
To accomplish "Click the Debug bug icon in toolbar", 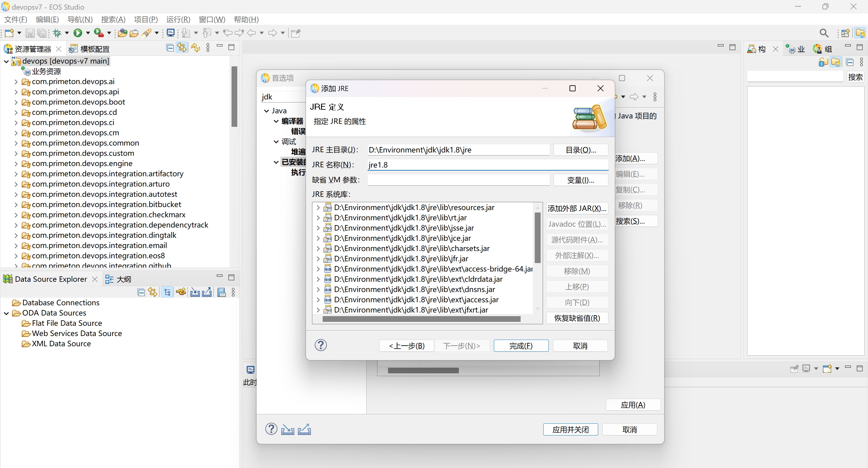I will coord(57,33).
